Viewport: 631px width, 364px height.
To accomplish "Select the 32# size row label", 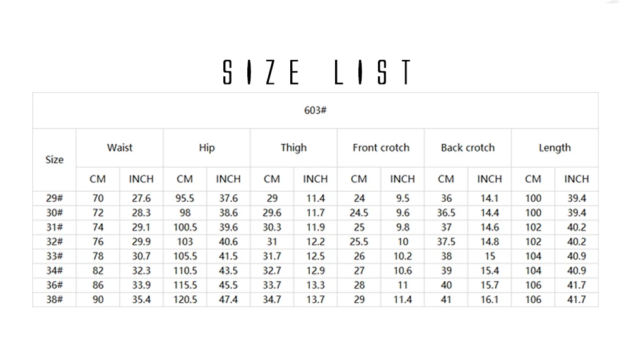I will pos(54,242).
